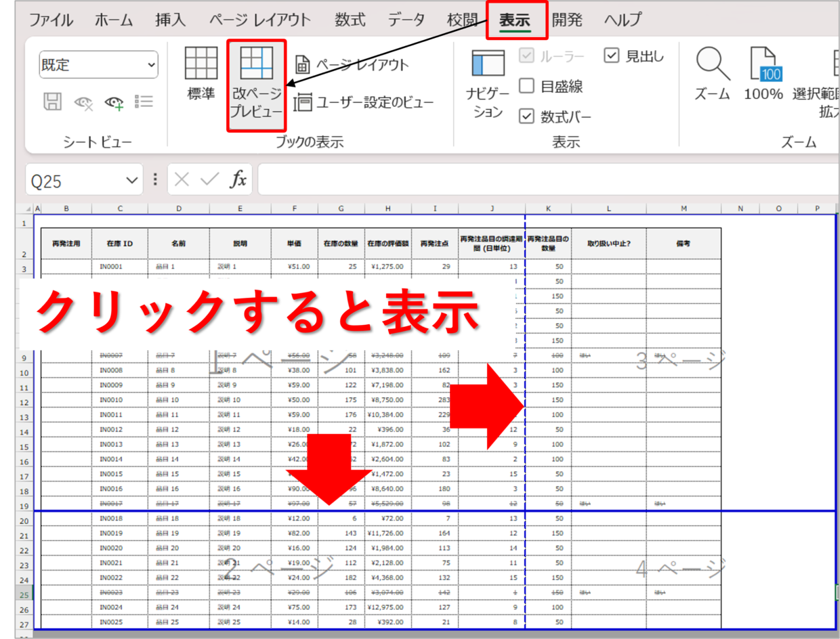Click the column H header
The width and height of the screenshot is (840, 639).
click(x=387, y=209)
